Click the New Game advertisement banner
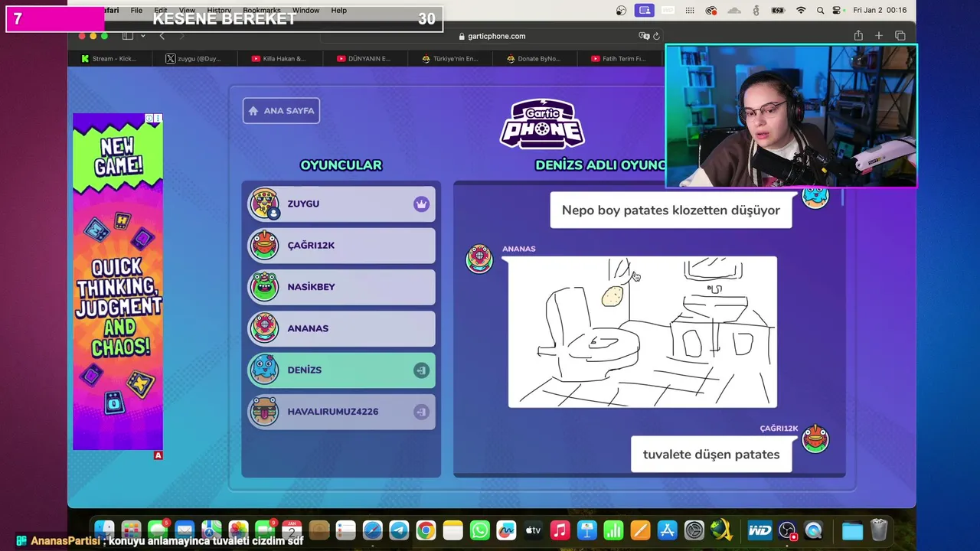980x551 pixels. (x=118, y=282)
